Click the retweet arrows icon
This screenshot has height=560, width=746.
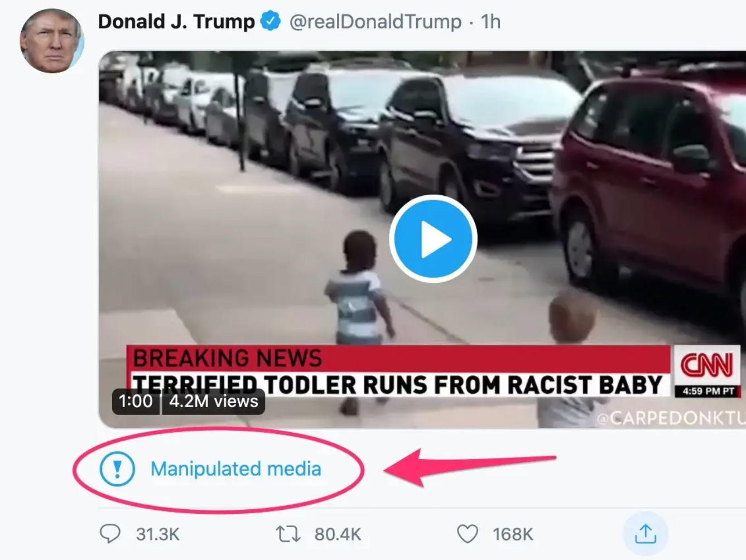(x=288, y=534)
